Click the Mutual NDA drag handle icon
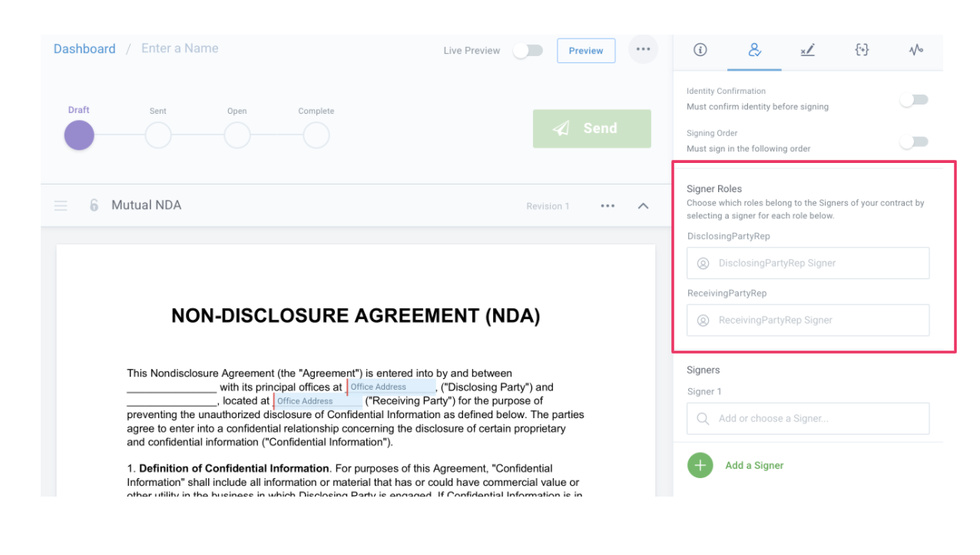This screenshot has height=555, width=980. [x=61, y=206]
